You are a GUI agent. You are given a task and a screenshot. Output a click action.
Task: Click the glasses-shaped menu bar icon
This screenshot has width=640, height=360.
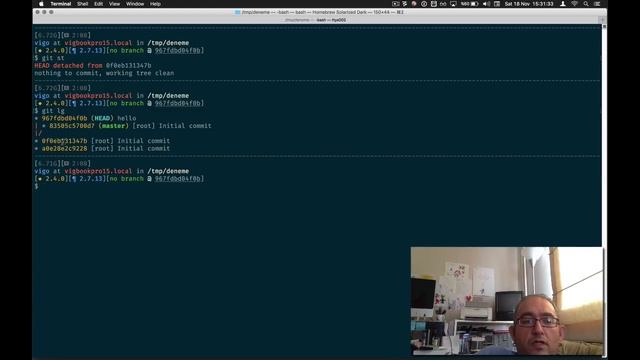click(x=443, y=4)
